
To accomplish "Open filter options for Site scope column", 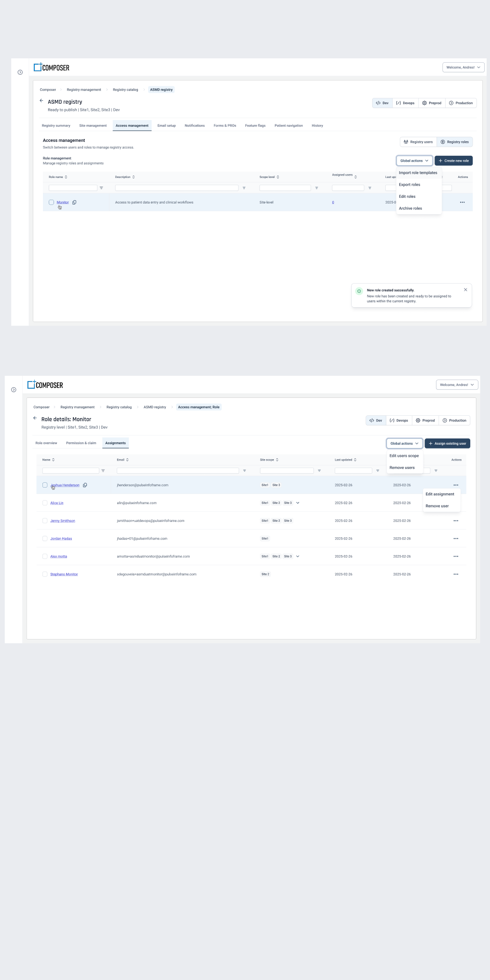I will tap(319, 471).
